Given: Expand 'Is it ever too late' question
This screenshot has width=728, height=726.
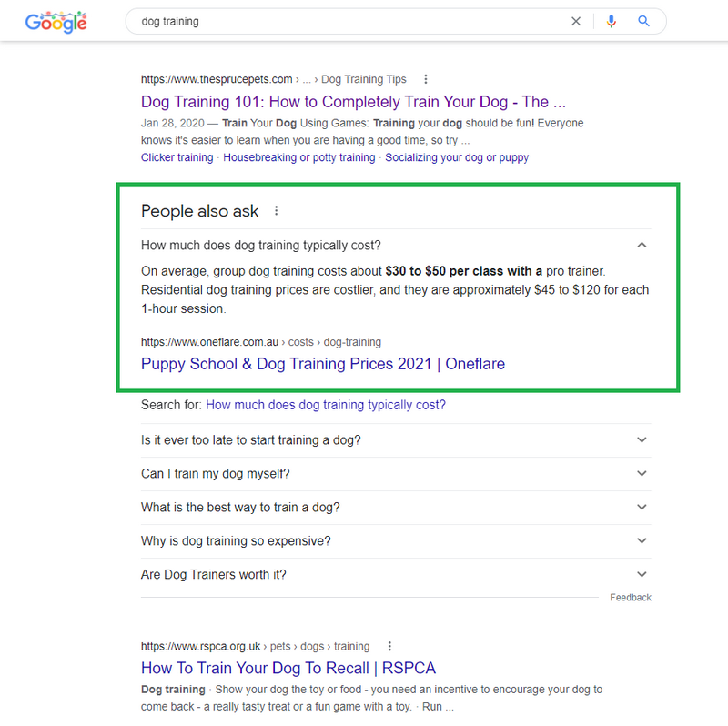Looking at the screenshot, I should 396,440.
